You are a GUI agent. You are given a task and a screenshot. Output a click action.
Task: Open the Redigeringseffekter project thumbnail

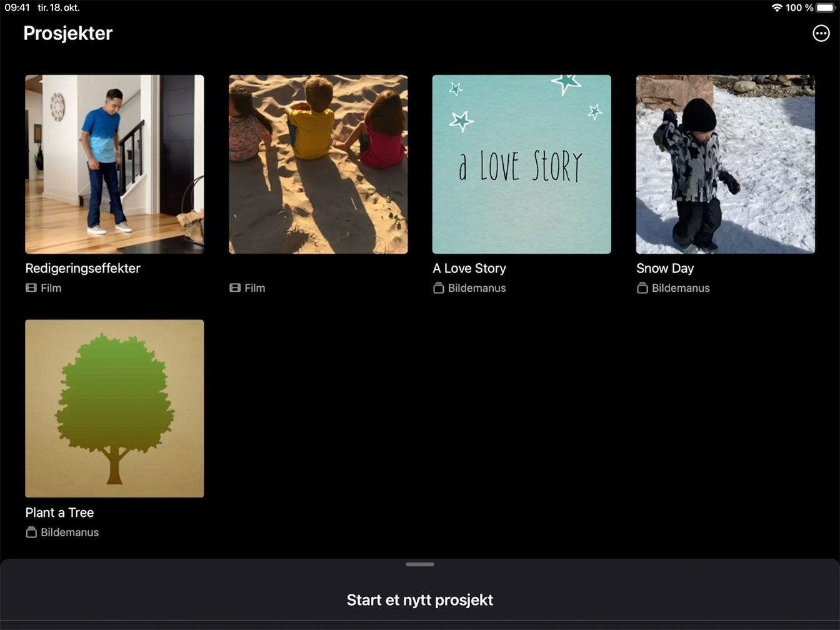coord(114,164)
